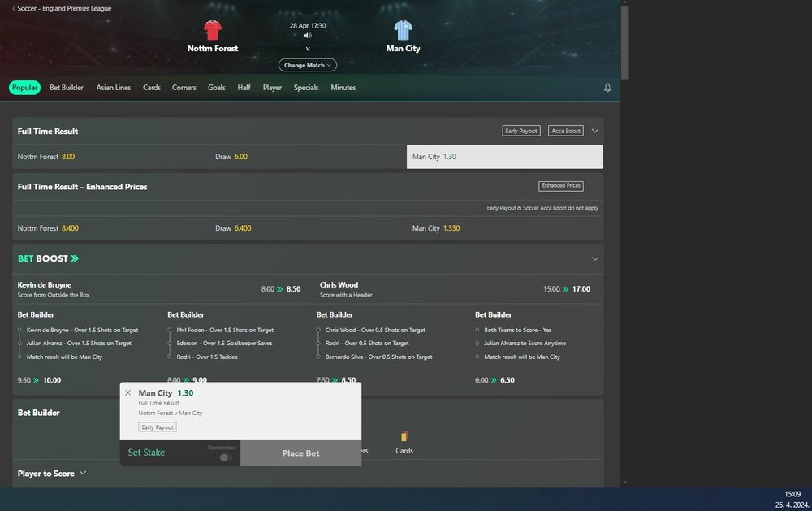Viewport: 812px width, 511px height.
Task: Click the Man City blue shirt icon
Action: [x=403, y=31]
